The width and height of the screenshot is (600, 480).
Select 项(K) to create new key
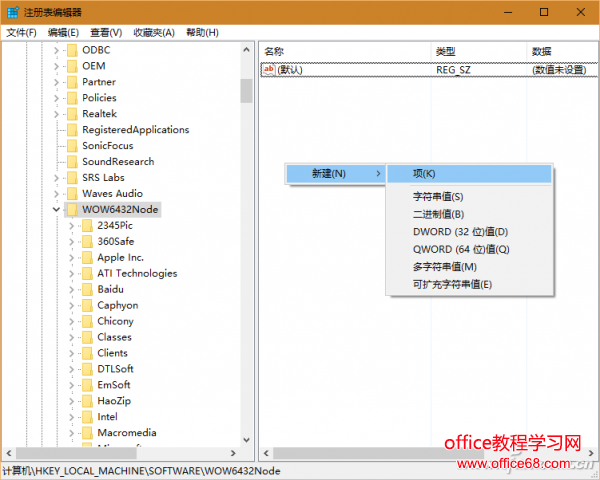pos(470,174)
